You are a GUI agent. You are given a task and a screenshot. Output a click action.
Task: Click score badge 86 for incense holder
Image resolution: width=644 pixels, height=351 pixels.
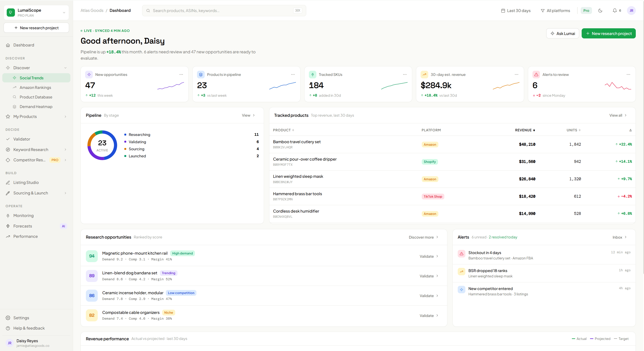pyautogui.click(x=92, y=296)
